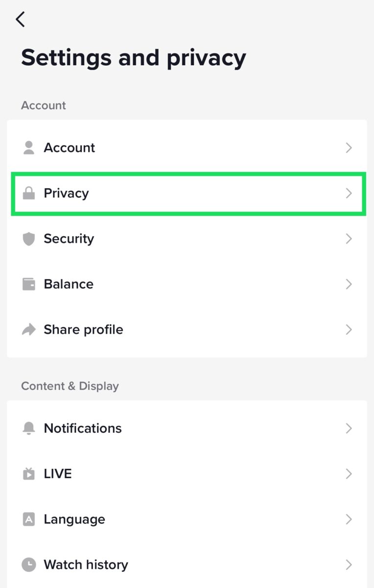Tap the Watch history clock icon
The image size is (374, 588).
(29, 565)
